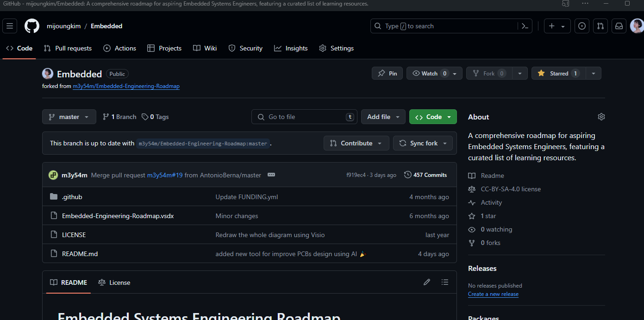Click the .github folder icon
The width and height of the screenshot is (644, 320).
54,197
